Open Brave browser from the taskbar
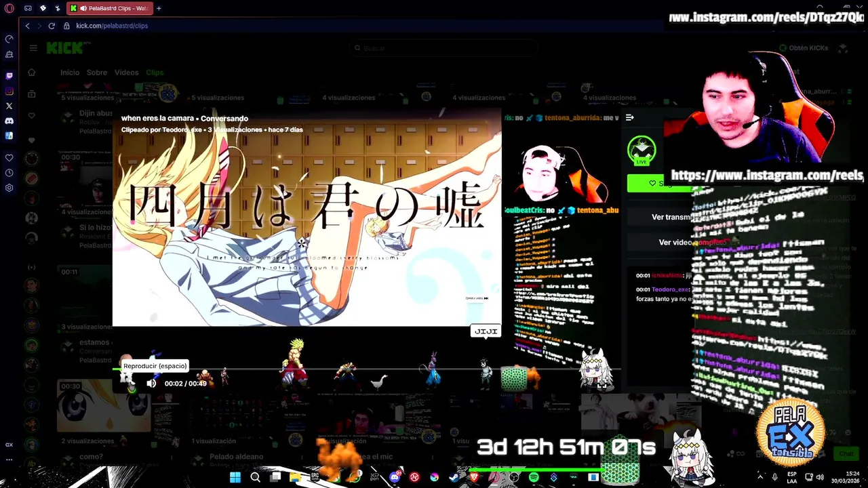The width and height of the screenshot is (868, 488). (x=474, y=477)
